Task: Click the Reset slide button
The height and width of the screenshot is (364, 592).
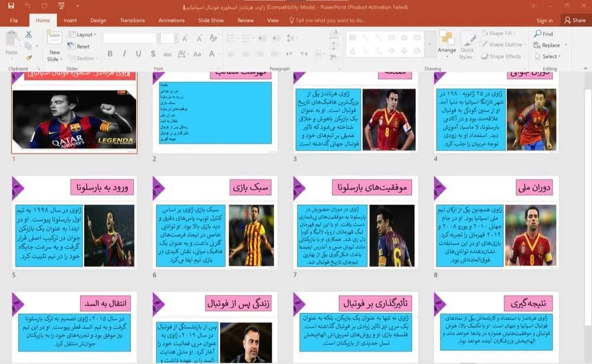Action: 79,46
